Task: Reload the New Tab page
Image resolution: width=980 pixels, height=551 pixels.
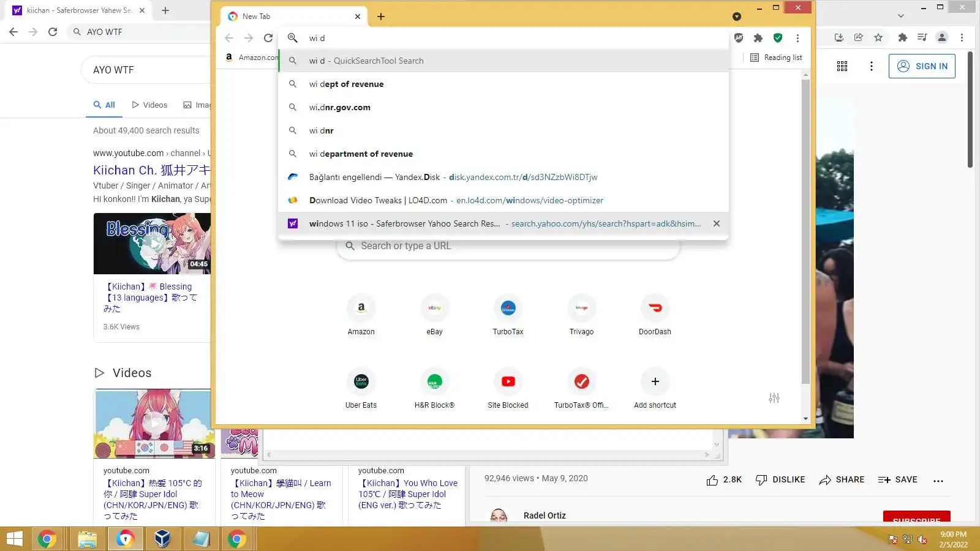Action: point(268,38)
